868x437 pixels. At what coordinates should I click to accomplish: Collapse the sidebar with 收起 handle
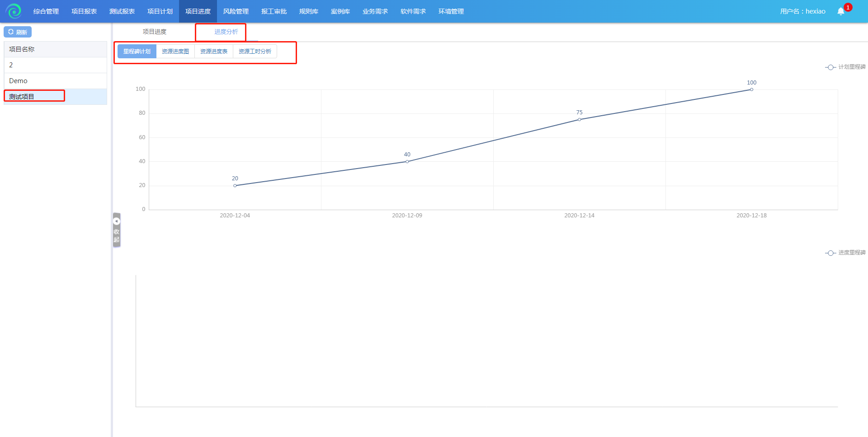[x=117, y=230]
